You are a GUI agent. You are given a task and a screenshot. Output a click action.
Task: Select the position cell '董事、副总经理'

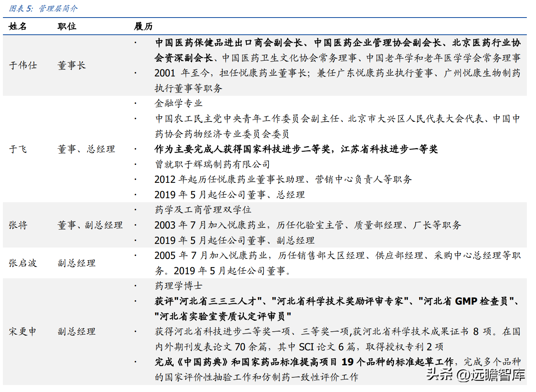90,225
